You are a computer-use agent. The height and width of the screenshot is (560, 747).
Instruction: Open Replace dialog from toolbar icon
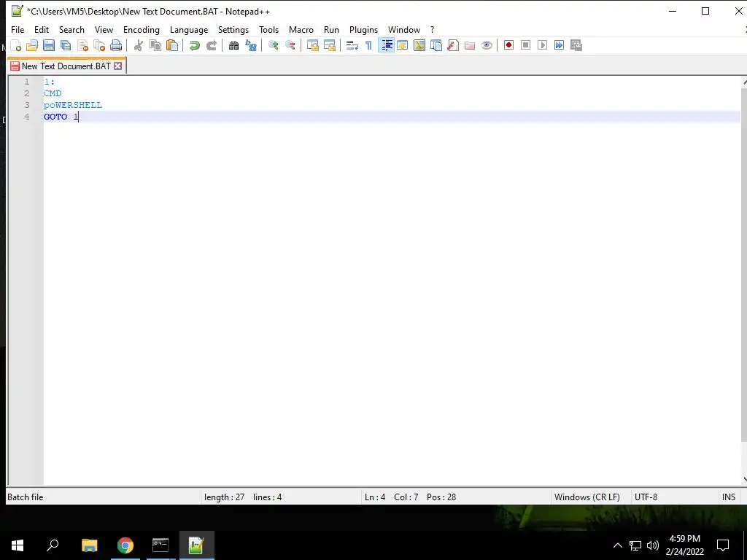point(251,45)
